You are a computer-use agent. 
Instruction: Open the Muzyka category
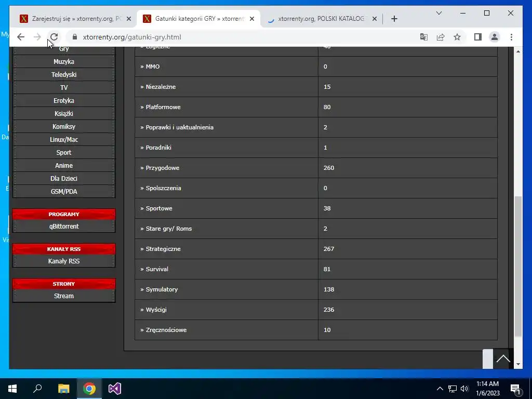64,61
